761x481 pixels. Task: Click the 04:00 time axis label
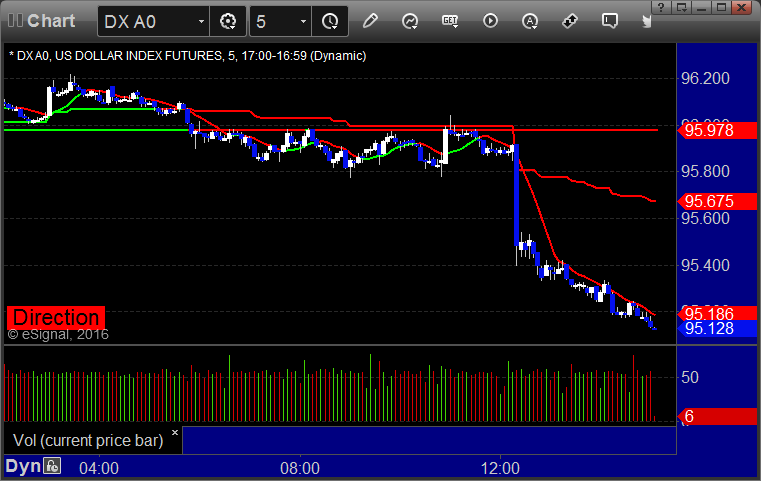pos(99,468)
